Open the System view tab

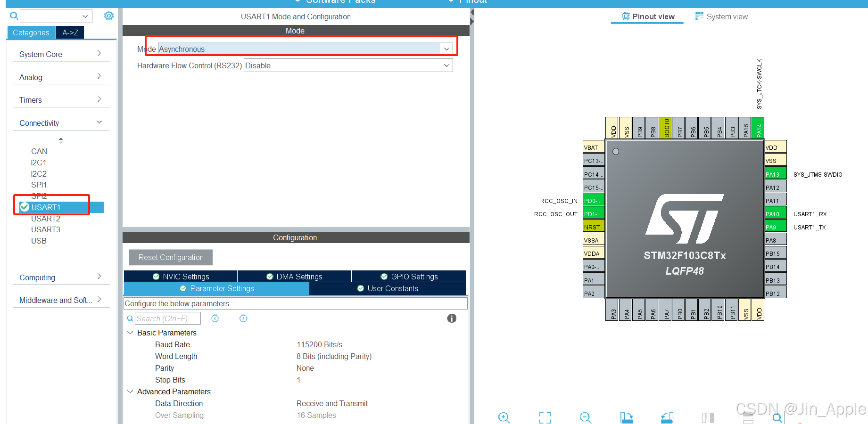tap(721, 16)
